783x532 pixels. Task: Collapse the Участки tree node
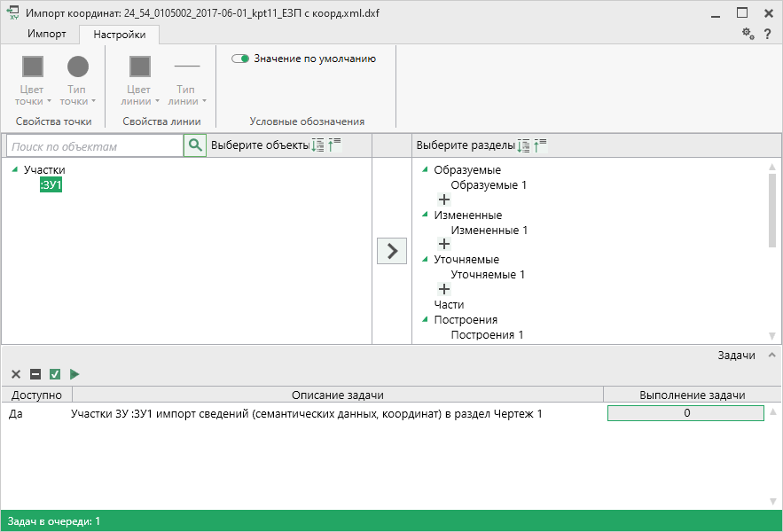14,170
